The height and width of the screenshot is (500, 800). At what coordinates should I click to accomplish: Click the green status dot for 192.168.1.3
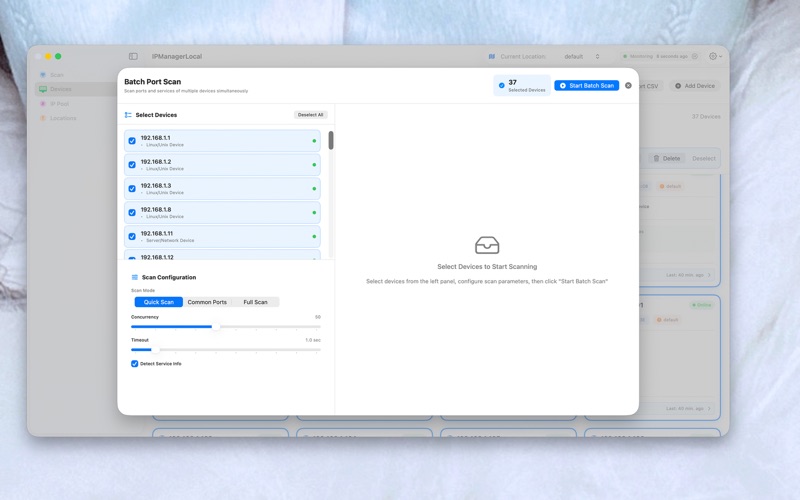(x=314, y=189)
